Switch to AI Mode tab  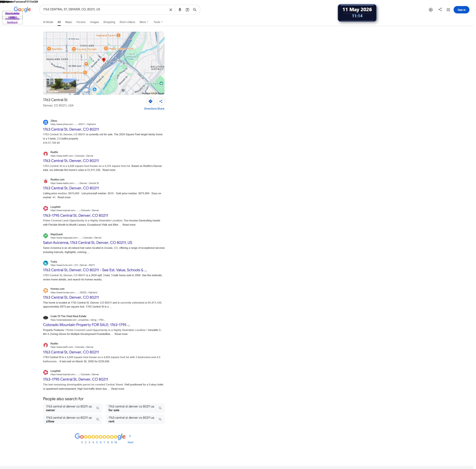click(x=48, y=22)
